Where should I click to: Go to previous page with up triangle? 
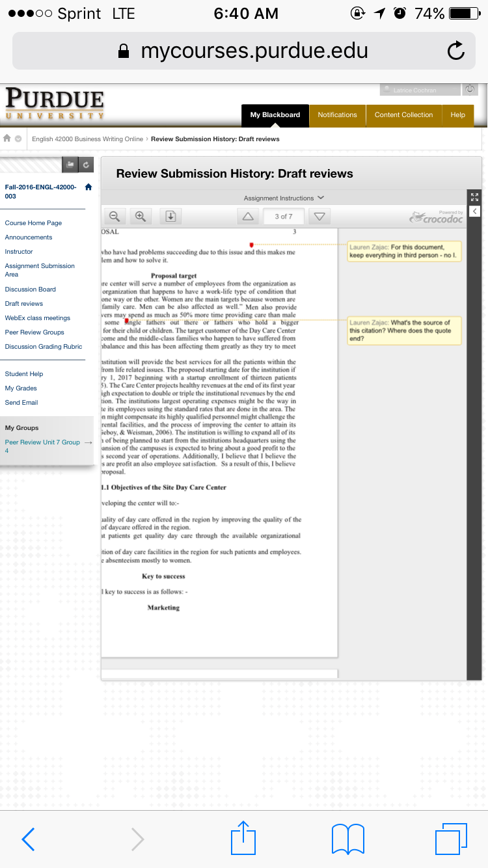click(x=249, y=216)
